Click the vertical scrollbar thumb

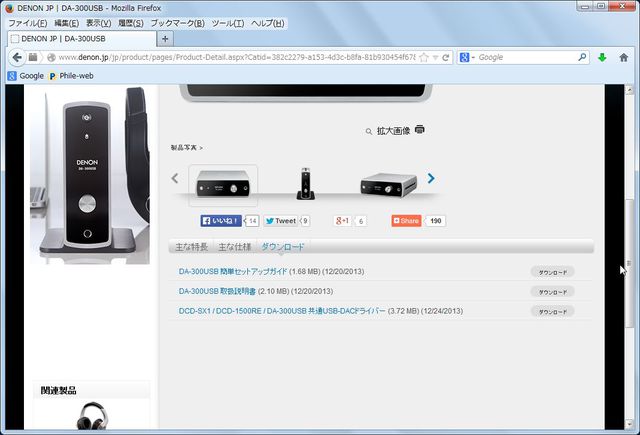pos(629,263)
